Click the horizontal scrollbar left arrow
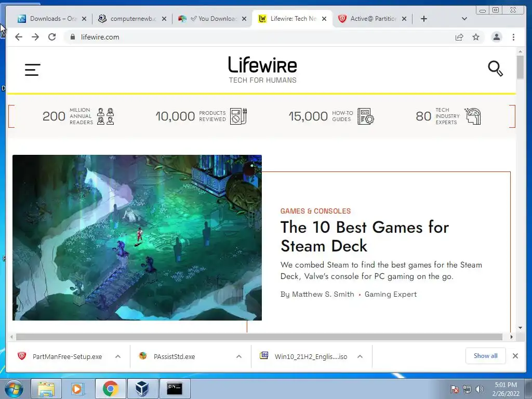 click(11, 337)
